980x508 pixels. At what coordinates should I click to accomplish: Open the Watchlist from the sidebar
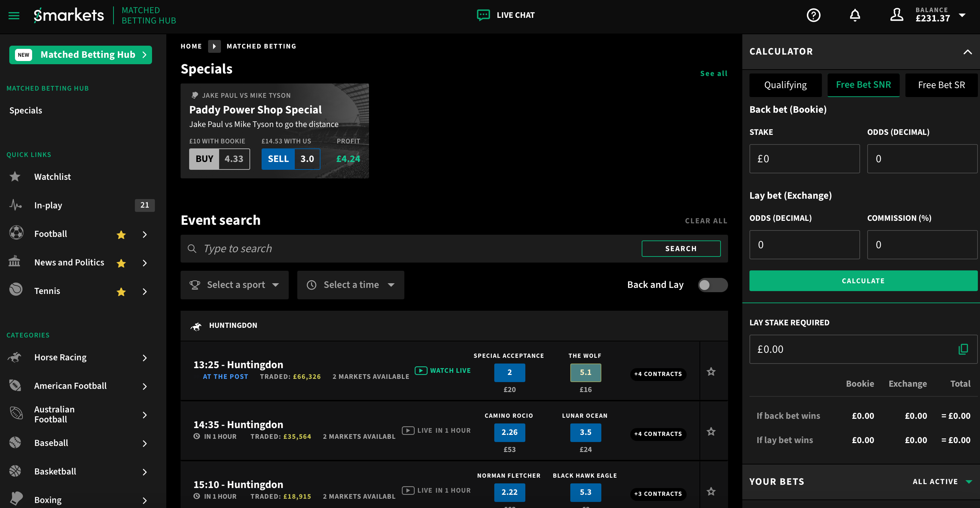pyautogui.click(x=52, y=177)
